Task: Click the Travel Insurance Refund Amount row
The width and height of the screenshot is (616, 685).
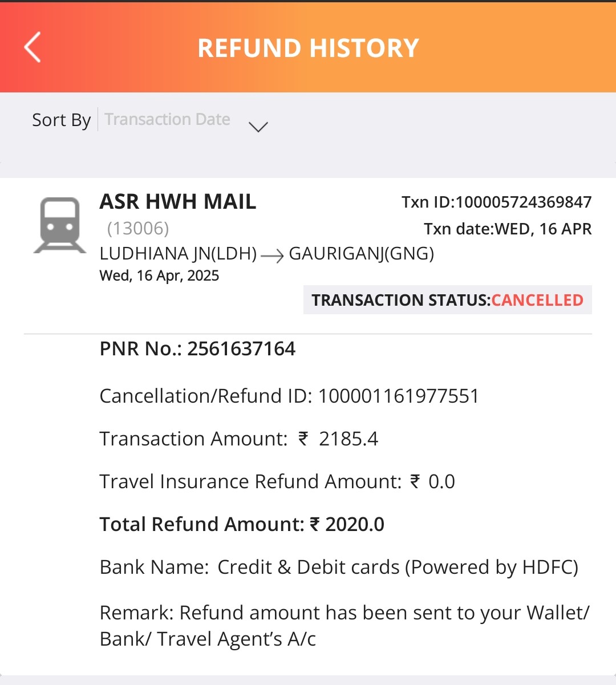Action: point(277,481)
